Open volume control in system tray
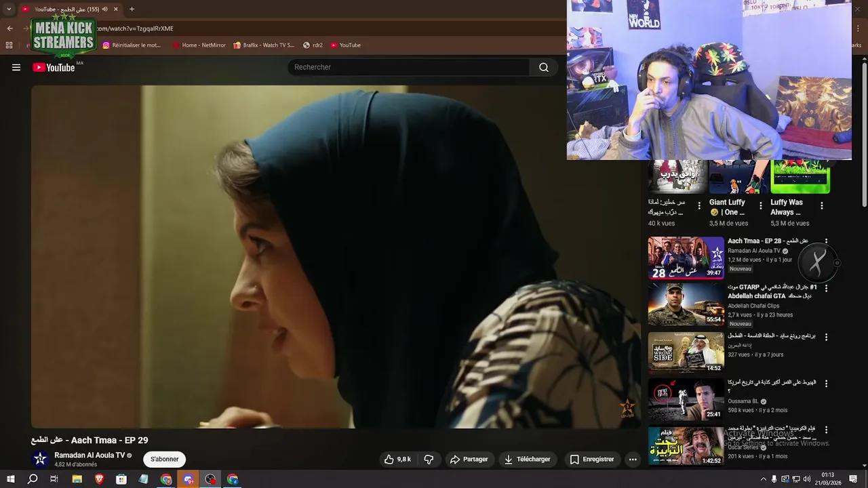The image size is (868, 488). [x=807, y=479]
